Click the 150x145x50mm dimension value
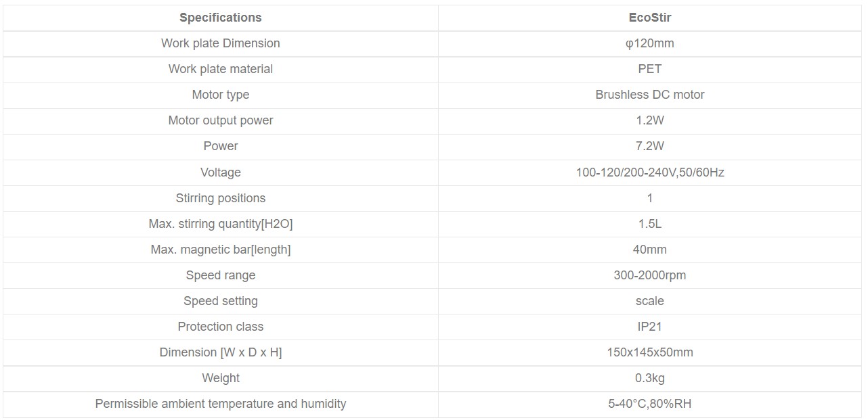Viewport: 868px width, 420px height. pos(650,352)
